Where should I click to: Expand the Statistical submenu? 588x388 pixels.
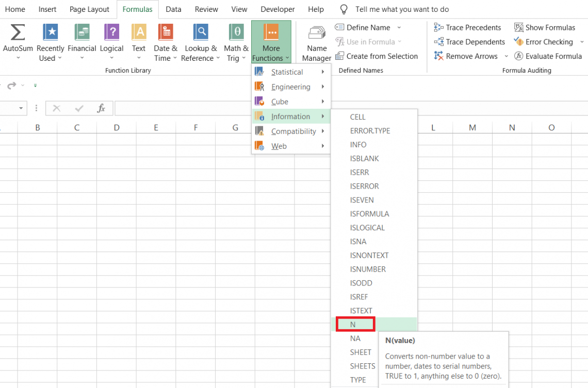[x=290, y=72]
